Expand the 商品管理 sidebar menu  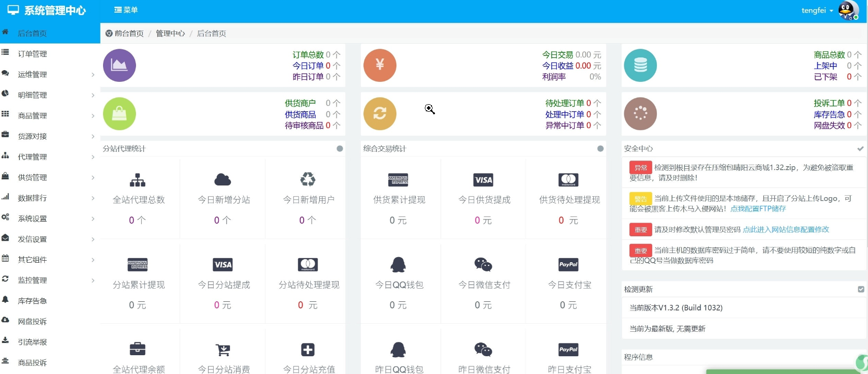pyautogui.click(x=50, y=115)
